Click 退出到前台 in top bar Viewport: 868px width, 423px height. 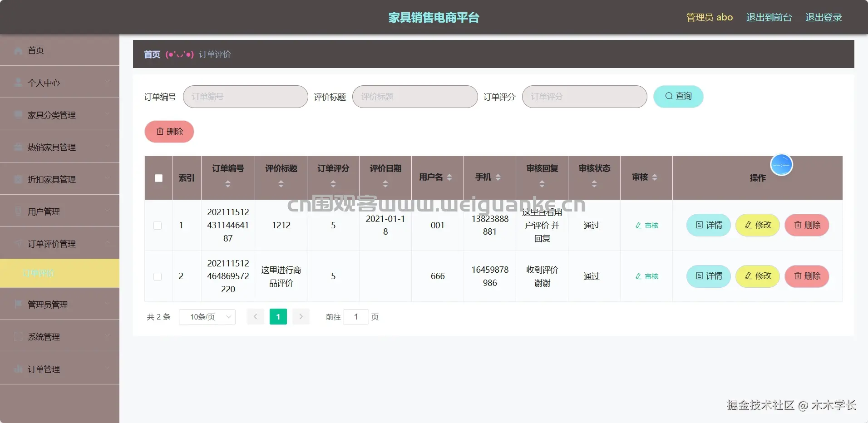[769, 17]
